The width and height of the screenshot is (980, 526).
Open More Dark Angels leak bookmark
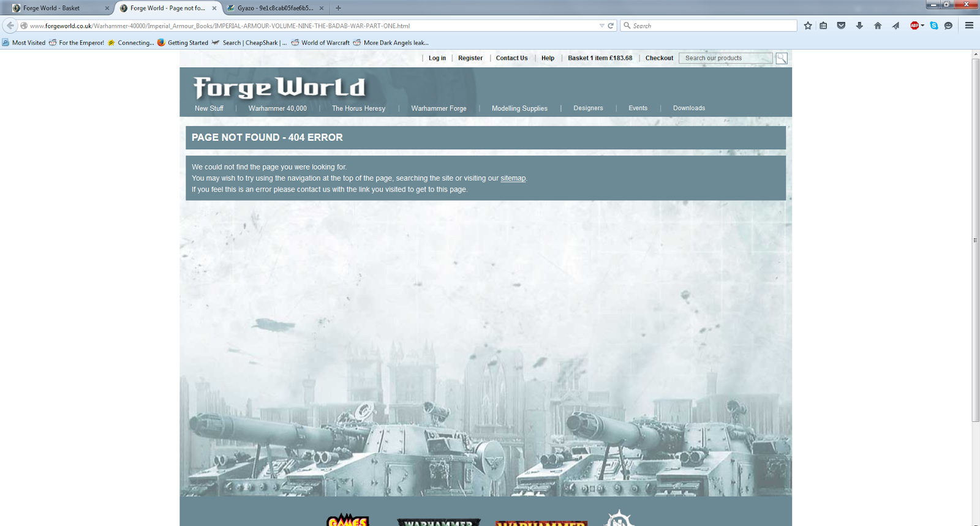391,43
